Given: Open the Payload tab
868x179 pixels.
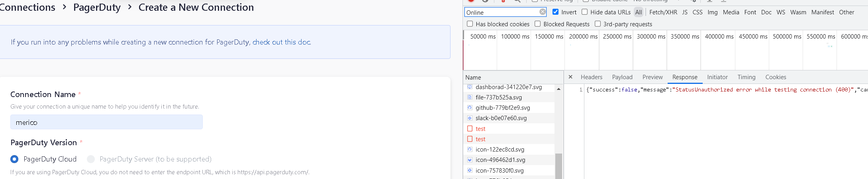Looking at the screenshot, I should 622,77.
